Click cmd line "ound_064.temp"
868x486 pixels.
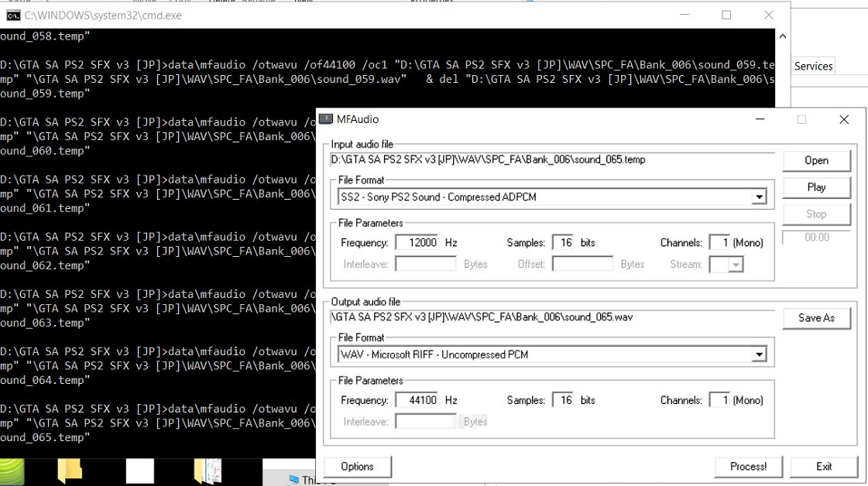coord(46,380)
